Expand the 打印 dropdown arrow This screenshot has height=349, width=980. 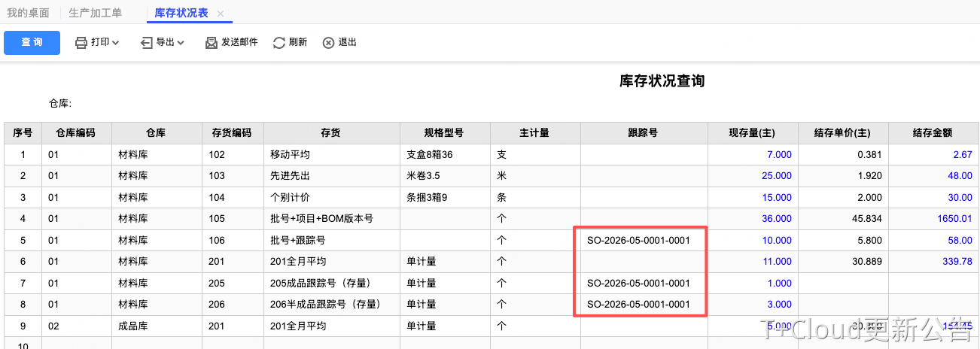116,43
